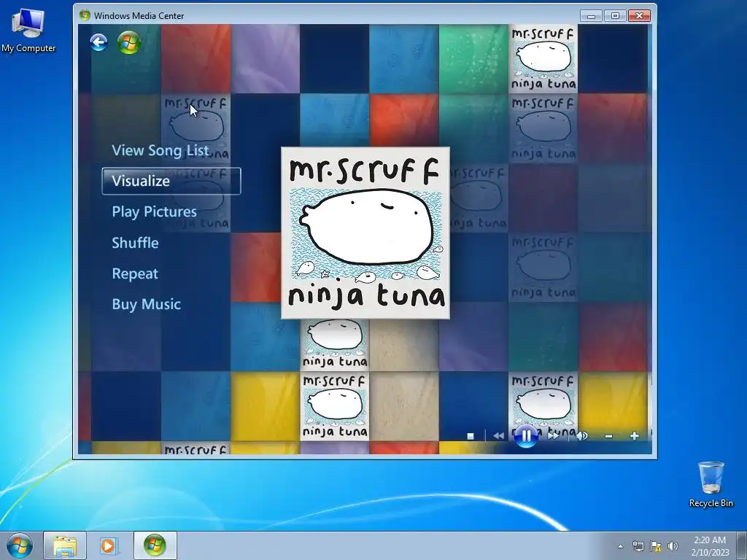Open the network tray icon
This screenshot has height=560, width=747.
(638, 546)
